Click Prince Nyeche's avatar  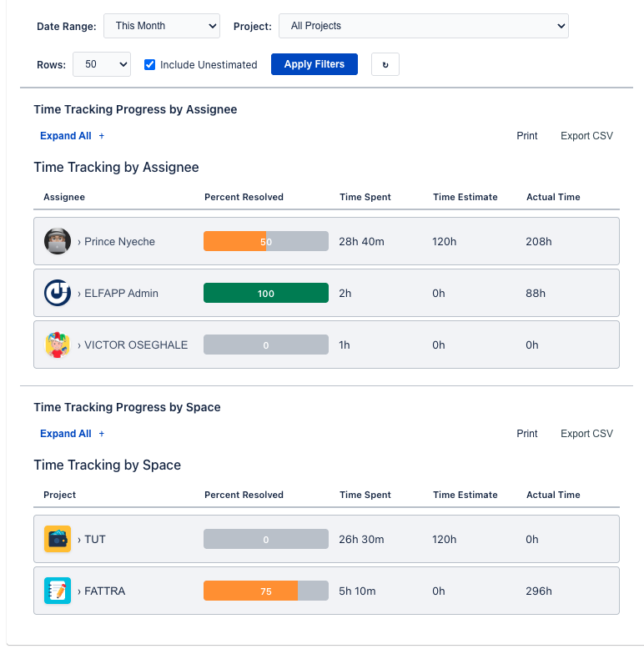point(58,241)
